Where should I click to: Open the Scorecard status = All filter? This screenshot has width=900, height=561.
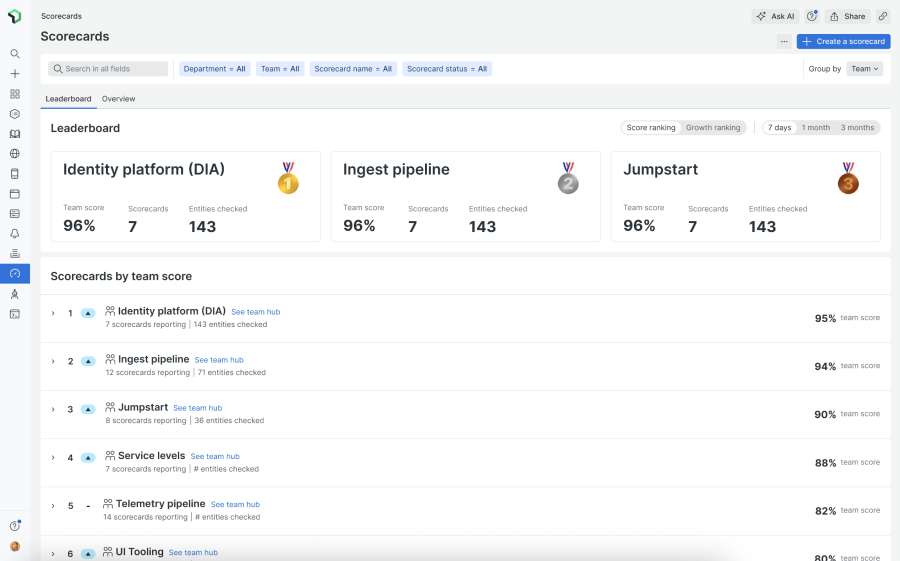[x=447, y=69]
